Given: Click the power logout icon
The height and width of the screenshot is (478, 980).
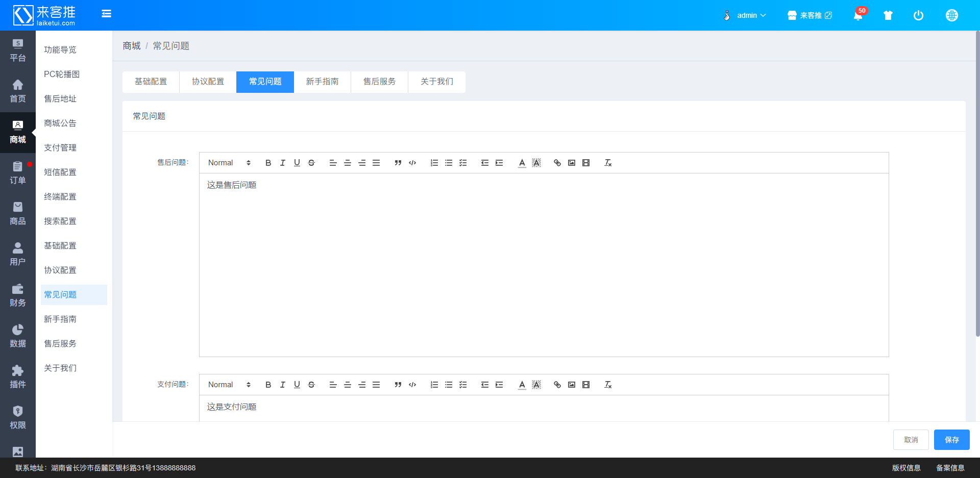Looking at the screenshot, I should 918,15.
